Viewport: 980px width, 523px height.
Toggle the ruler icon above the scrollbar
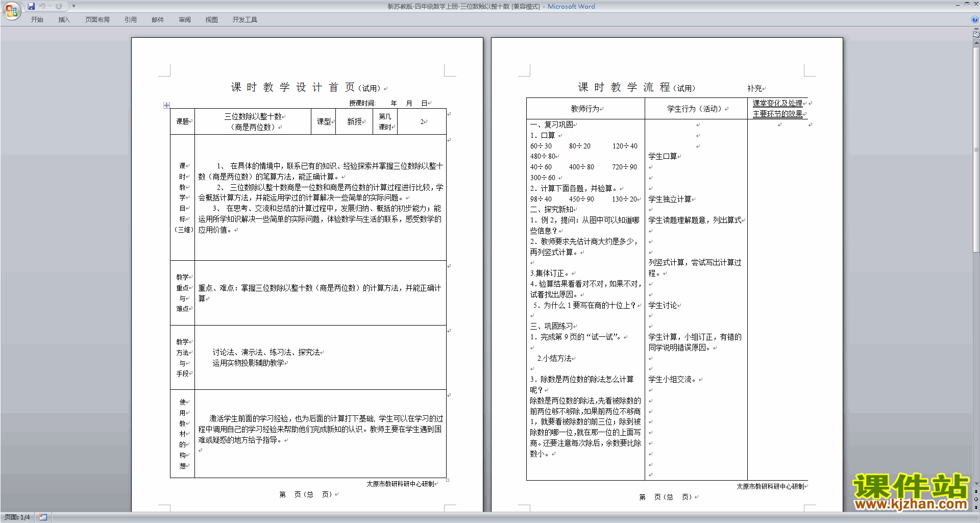click(976, 35)
